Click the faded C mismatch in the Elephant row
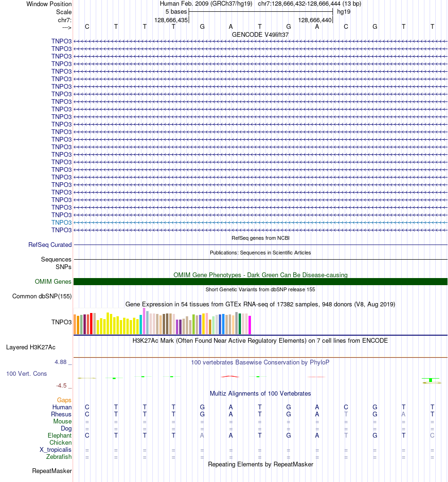 (432, 435)
